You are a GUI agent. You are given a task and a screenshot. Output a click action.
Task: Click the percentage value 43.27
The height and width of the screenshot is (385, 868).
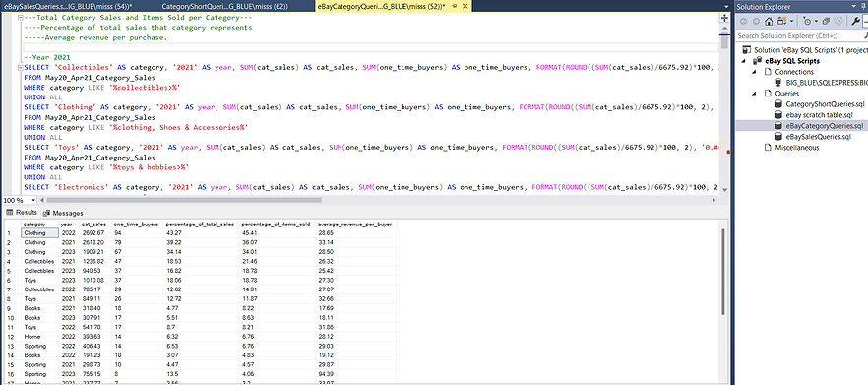tap(173, 233)
